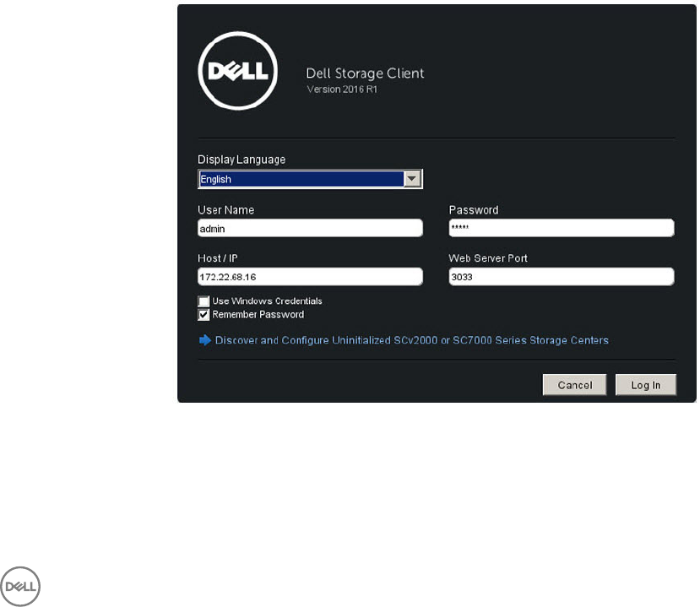The image size is (700, 607).
Task: Click the Web Server Port field
Action: [x=562, y=277]
